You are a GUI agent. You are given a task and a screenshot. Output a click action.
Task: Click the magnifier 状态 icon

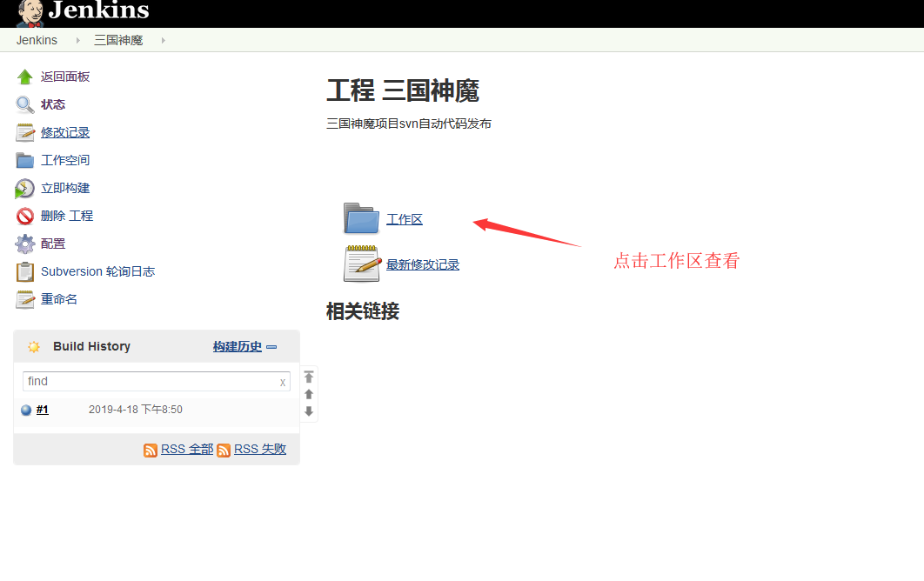[x=25, y=104]
